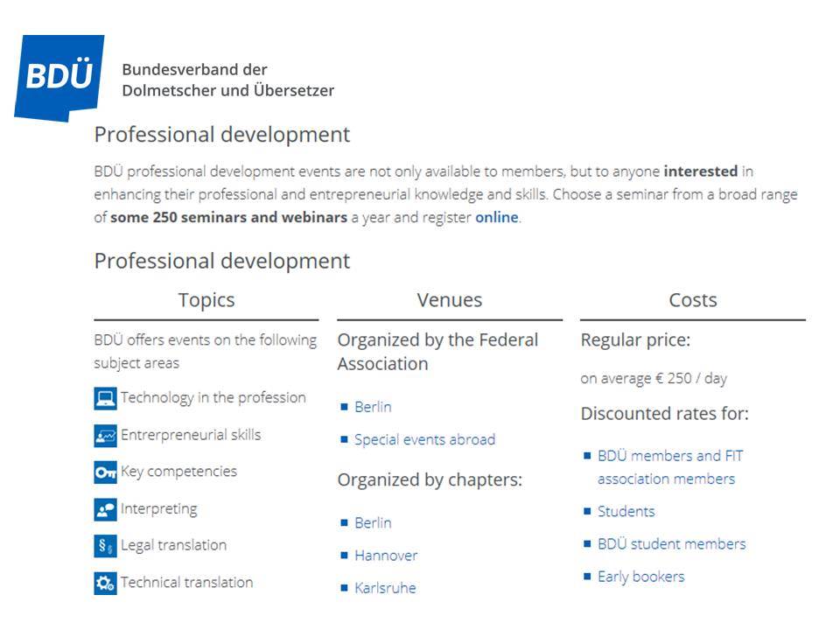Click the bold word 'interested'
The height and width of the screenshot is (630, 840).
pyautogui.click(x=701, y=171)
